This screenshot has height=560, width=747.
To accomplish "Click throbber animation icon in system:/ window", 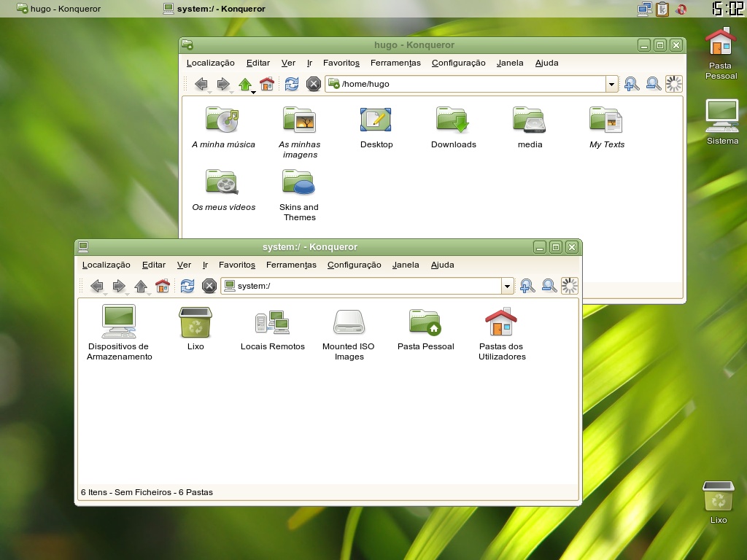I will [x=569, y=286].
